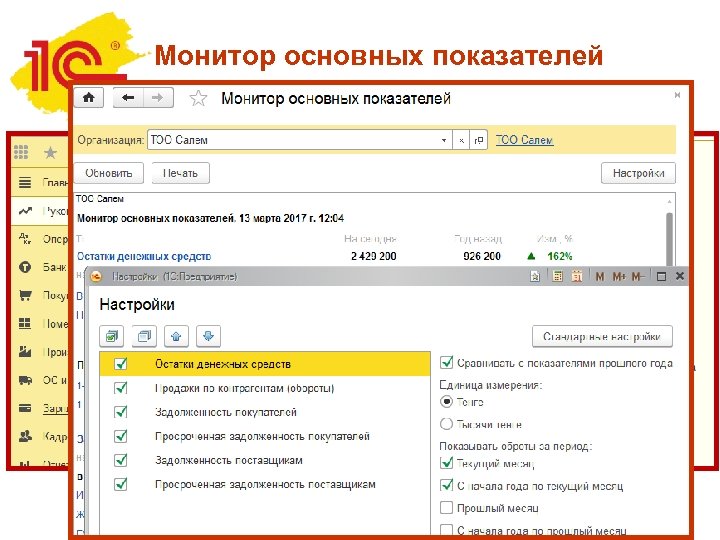720x540 pixels.
Task: Open the organization record icon button
Action: [x=478, y=140]
